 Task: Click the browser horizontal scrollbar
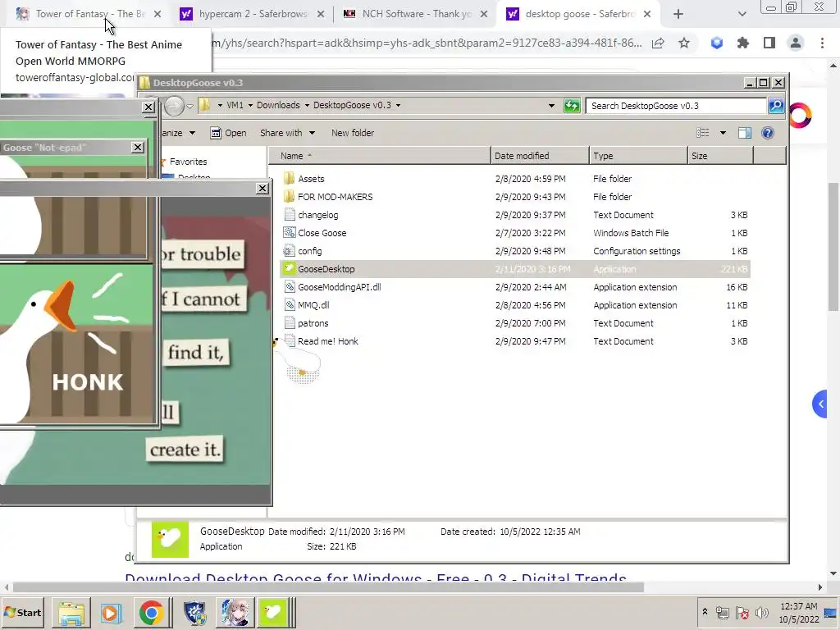pos(328,587)
